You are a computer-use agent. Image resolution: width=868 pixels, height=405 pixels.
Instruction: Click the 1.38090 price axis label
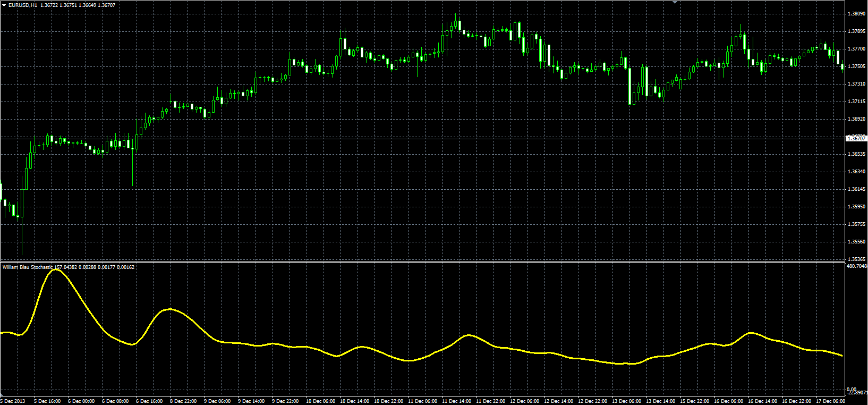[856, 14]
